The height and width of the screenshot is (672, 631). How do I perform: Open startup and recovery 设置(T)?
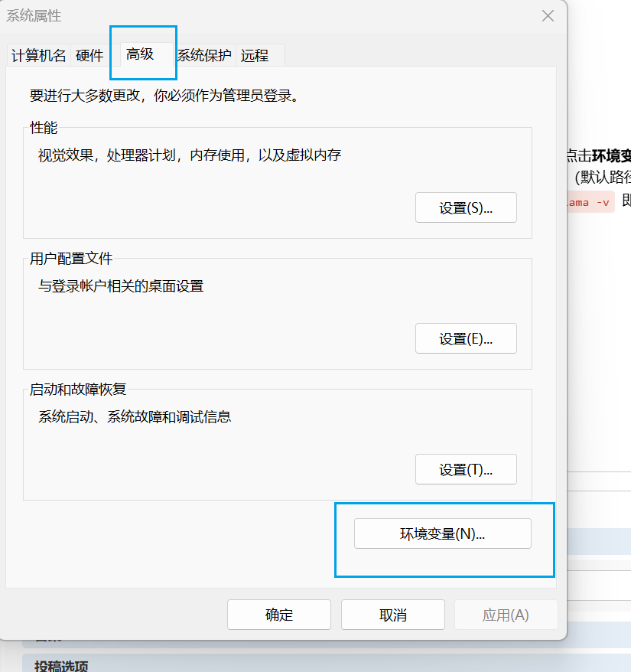(x=466, y=469)
